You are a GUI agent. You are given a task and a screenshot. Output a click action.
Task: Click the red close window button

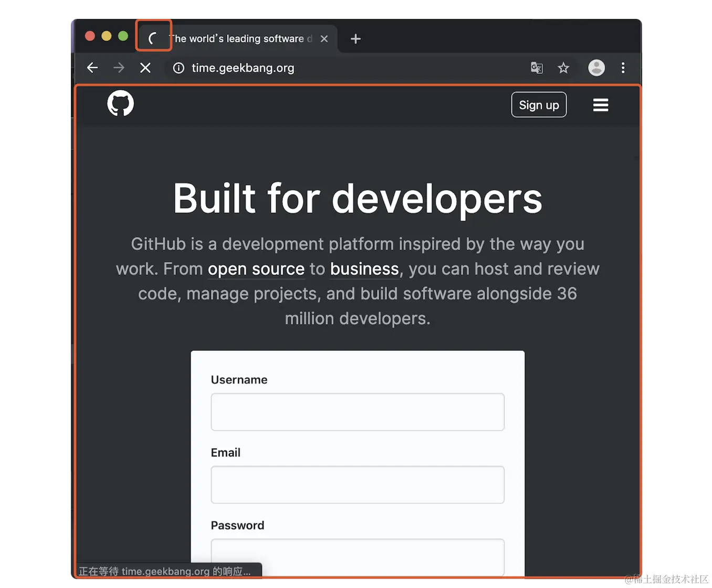click(90, 36)
